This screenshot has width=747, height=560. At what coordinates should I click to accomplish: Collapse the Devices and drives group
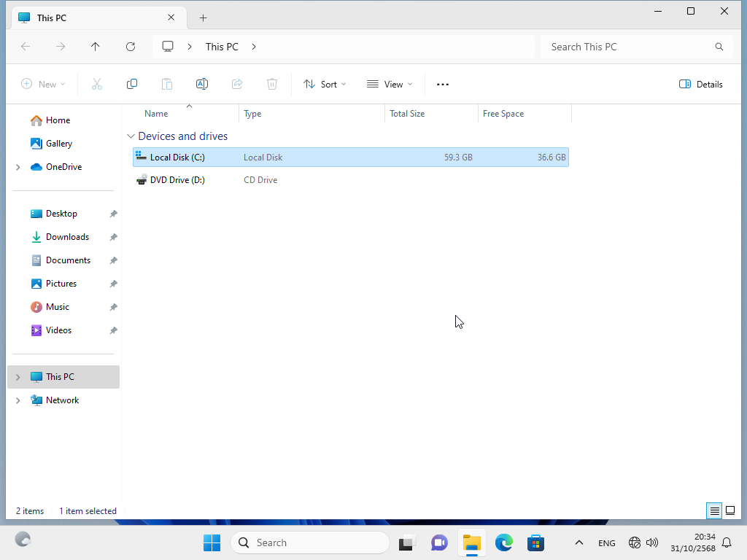pos(131,136)
